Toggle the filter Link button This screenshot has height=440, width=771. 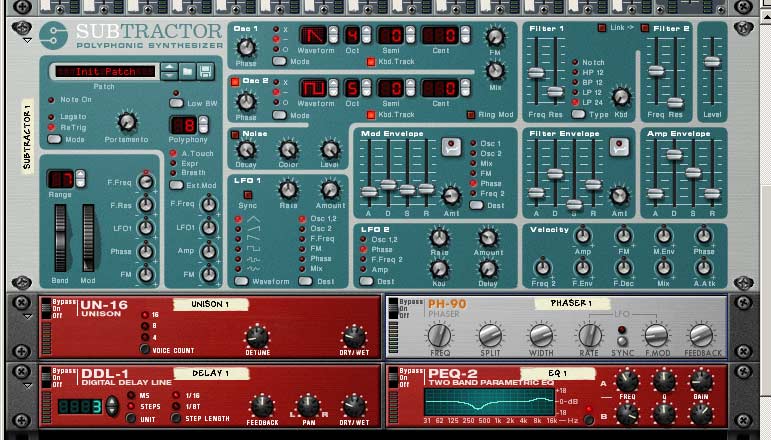click(601, 28)
